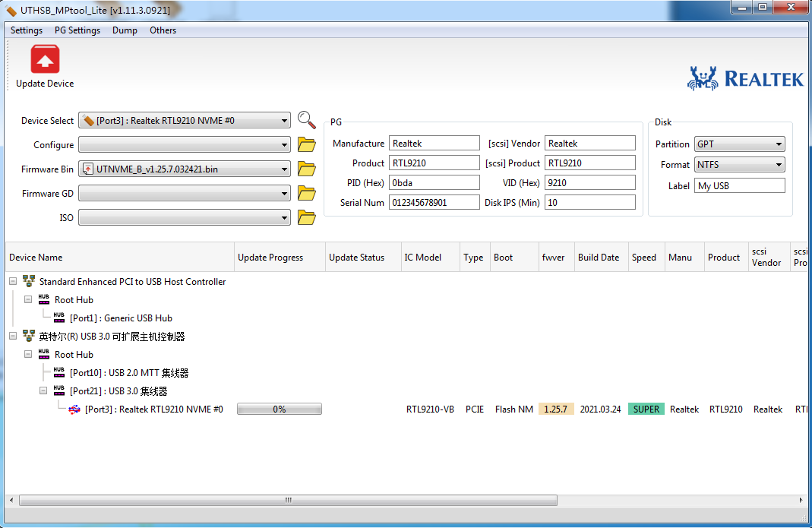Click the IC Model column header
The width and height of the screenshot is (812, 528).
coord(431,257)
